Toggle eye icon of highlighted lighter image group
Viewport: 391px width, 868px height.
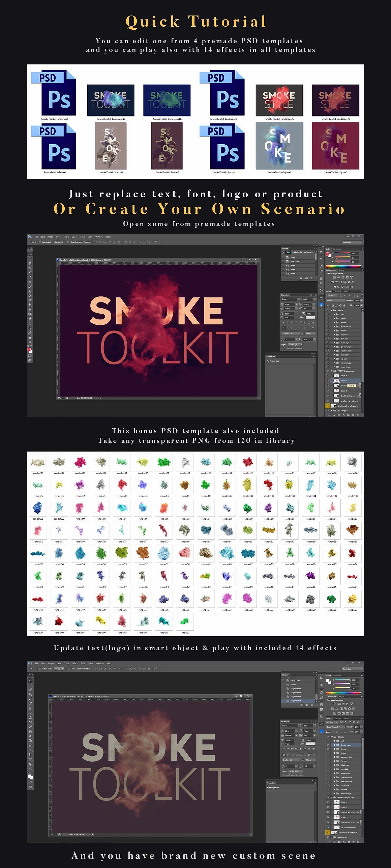click(328, 745)
